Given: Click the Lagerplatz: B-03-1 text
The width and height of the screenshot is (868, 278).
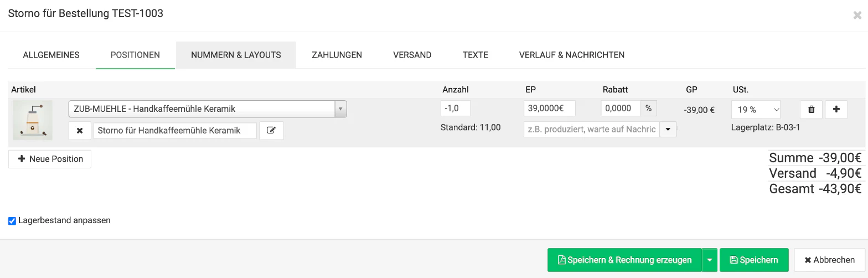Looking at the screenshot, I should [x=766, y=127].
